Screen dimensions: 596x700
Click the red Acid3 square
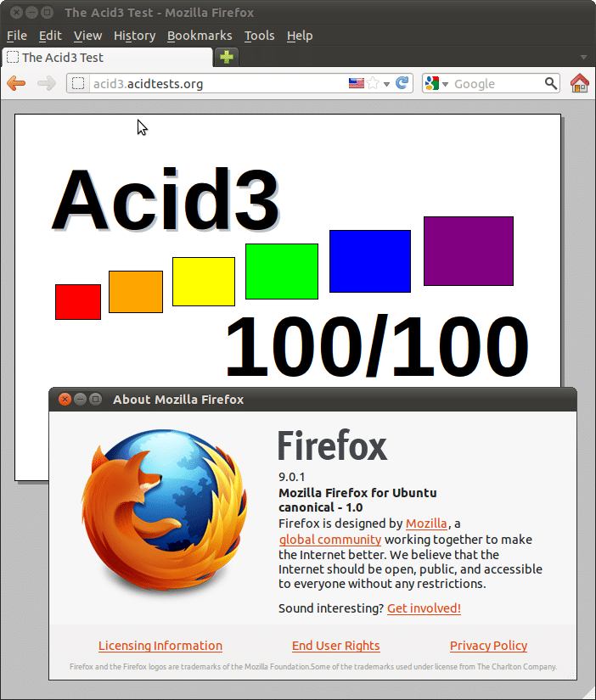pos(78,302)
